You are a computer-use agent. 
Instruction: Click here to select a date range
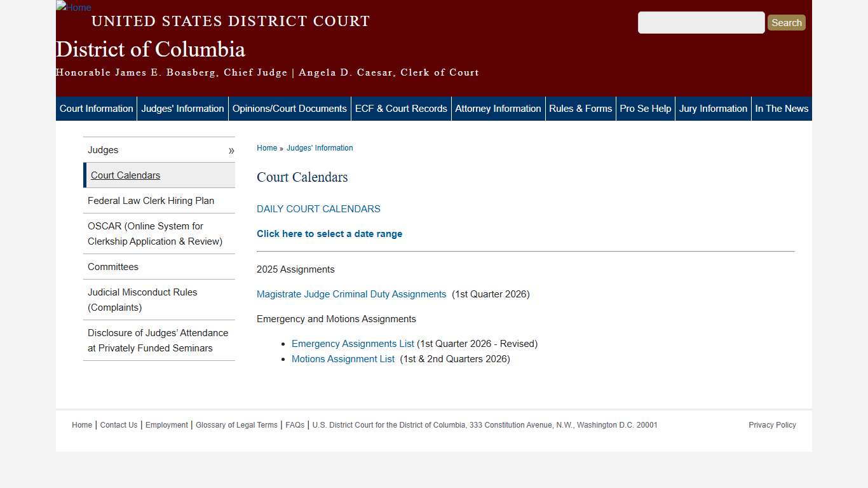pos(329,234)
